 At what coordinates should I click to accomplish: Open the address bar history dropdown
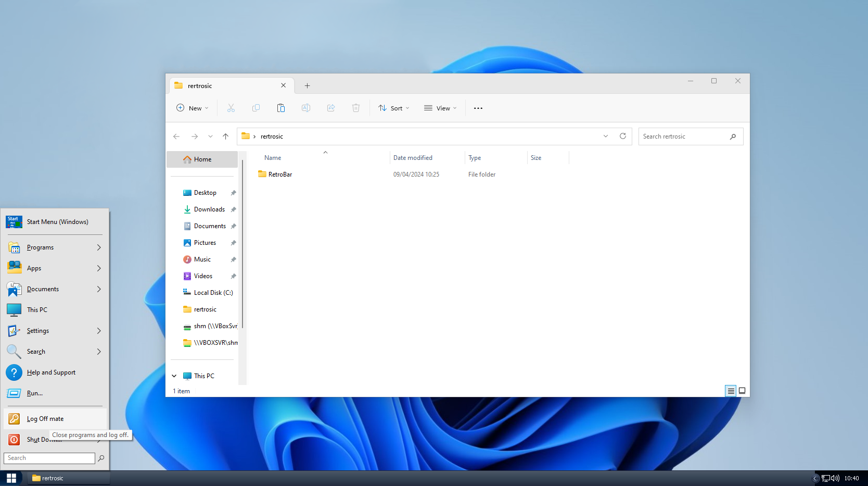point(606,136)
